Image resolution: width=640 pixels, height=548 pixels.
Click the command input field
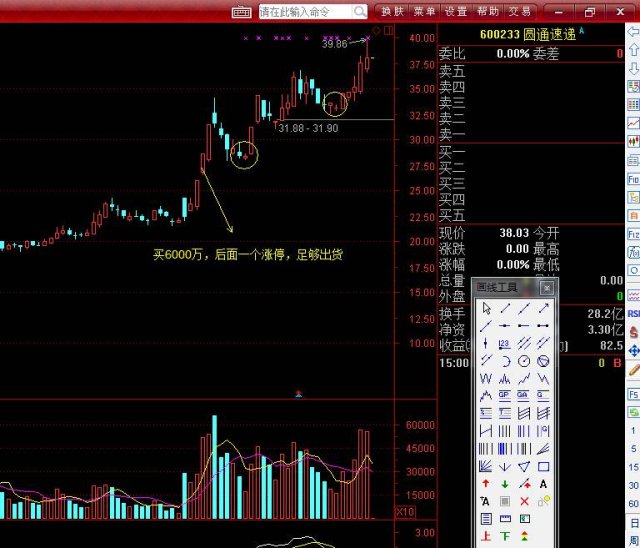[x=303, y=12]
